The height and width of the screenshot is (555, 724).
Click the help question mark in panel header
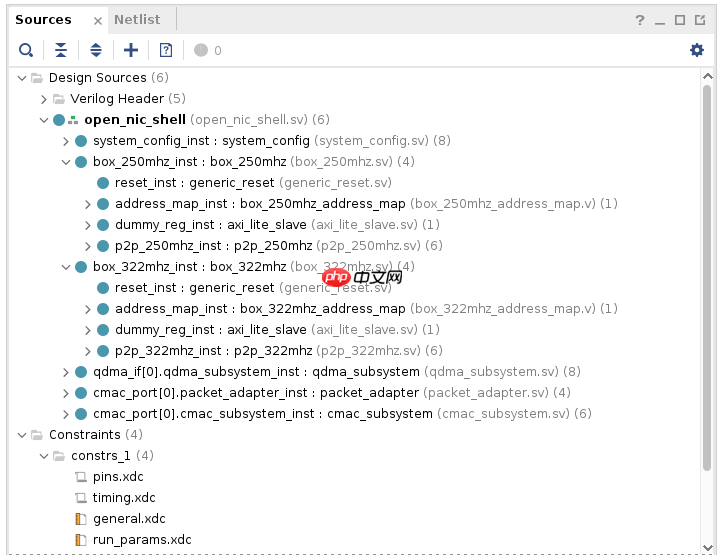click(640, 20)
